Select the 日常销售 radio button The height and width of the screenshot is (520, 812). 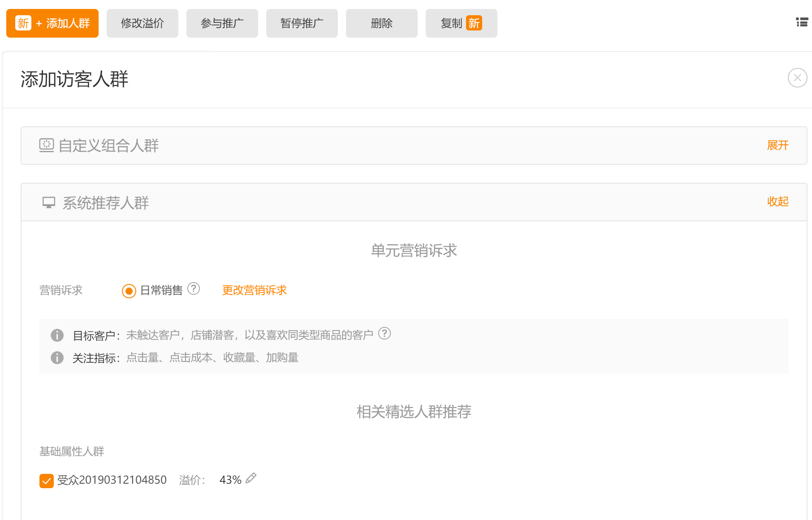click(x=129, y=291)
